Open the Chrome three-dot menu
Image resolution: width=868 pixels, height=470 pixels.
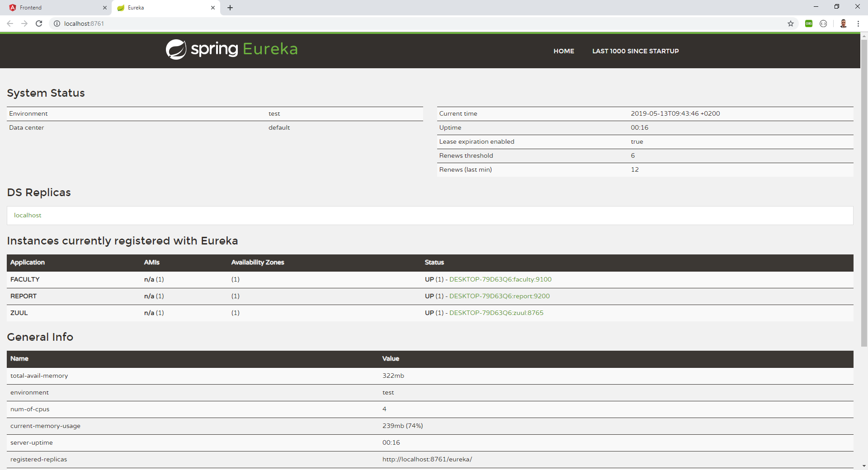[858, 23]
